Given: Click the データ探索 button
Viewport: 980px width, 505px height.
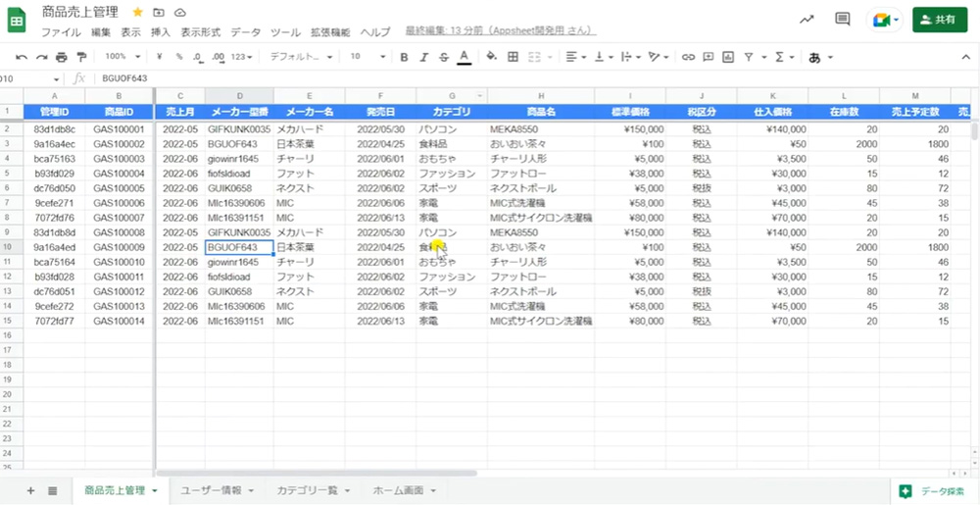Looking at the screenshot, I should 932,491.
